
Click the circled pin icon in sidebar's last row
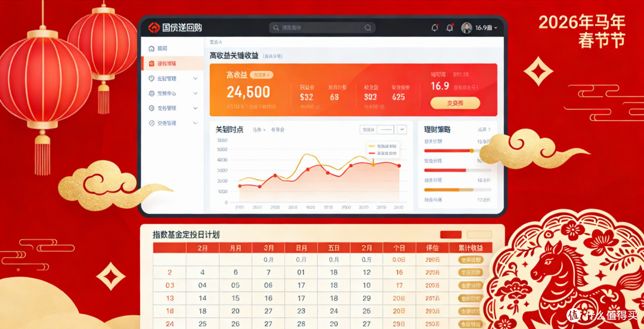coord(151,123)
